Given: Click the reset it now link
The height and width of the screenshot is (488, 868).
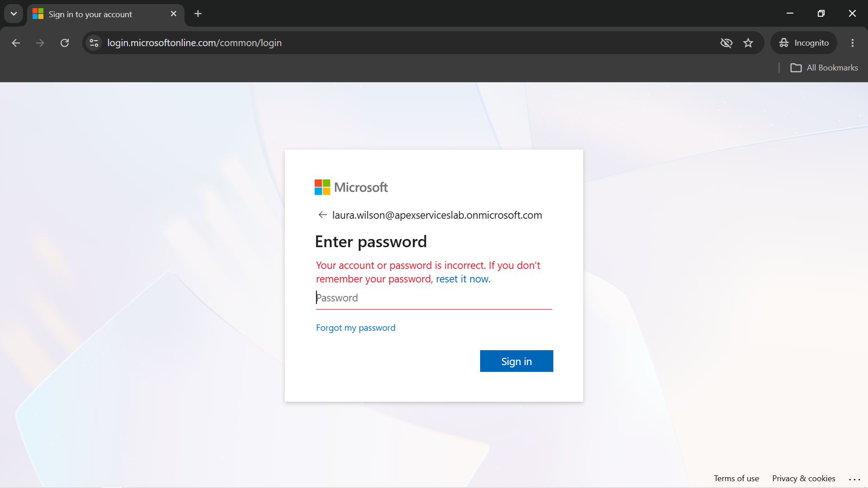Looking at the screenshot, I should (x=463, y=279).
